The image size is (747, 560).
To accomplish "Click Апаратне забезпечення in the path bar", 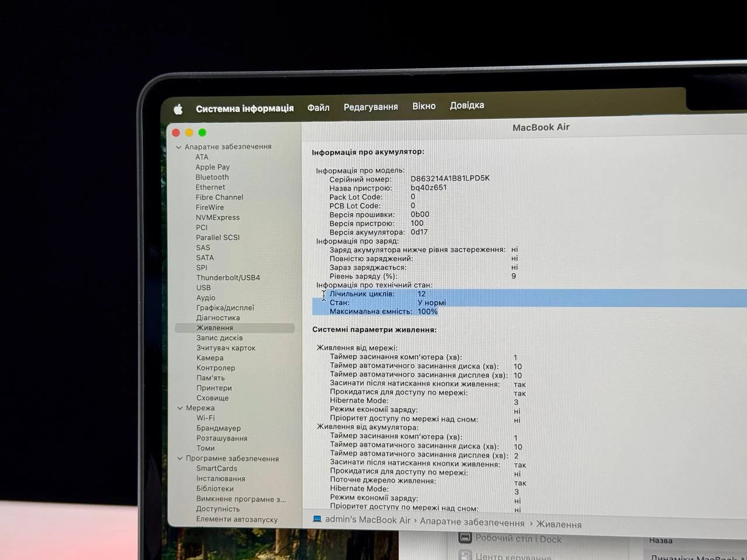I will [472, 523].
